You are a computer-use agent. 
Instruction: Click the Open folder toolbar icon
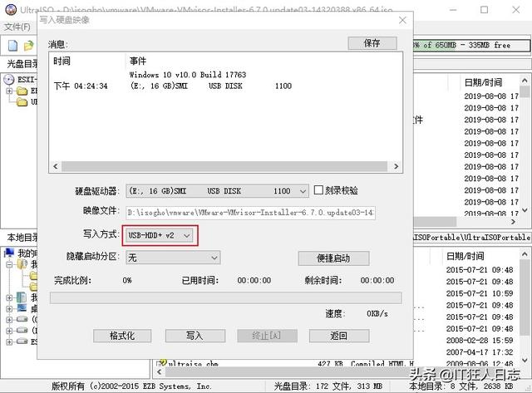(x=29, y=46)
